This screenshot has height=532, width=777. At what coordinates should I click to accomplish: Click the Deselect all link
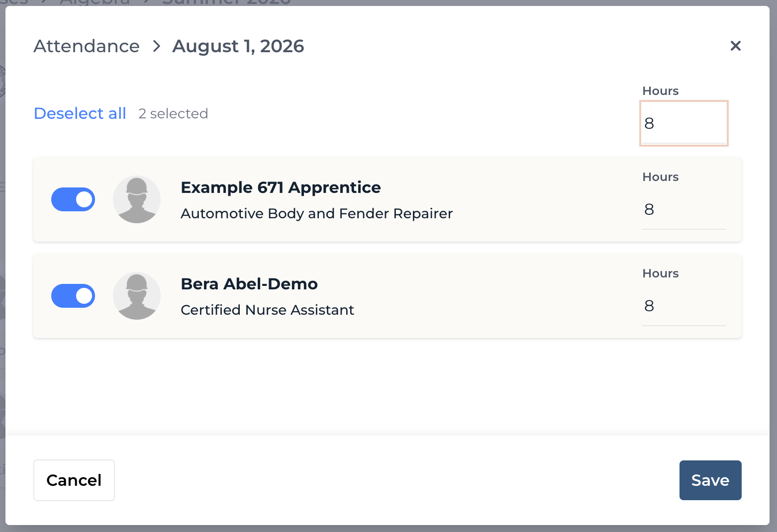(x=80, y=113)
